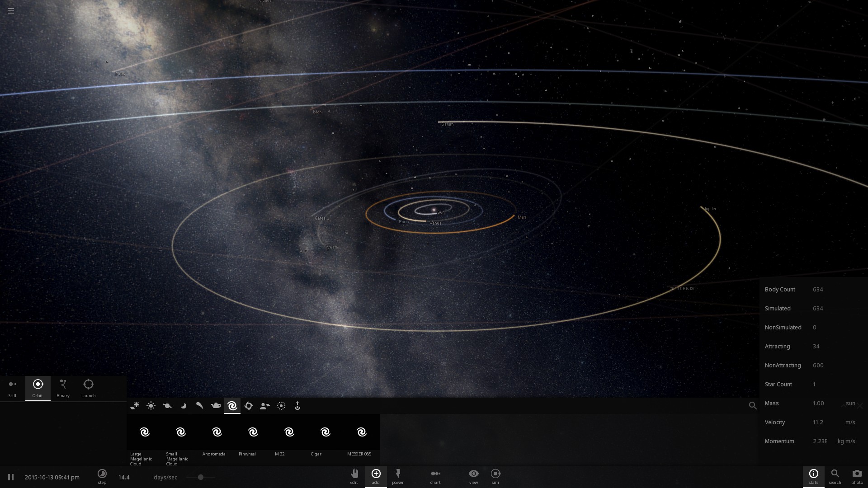Select the Vesta label in the simulation
Screen dimensions: 868x488
332,247
